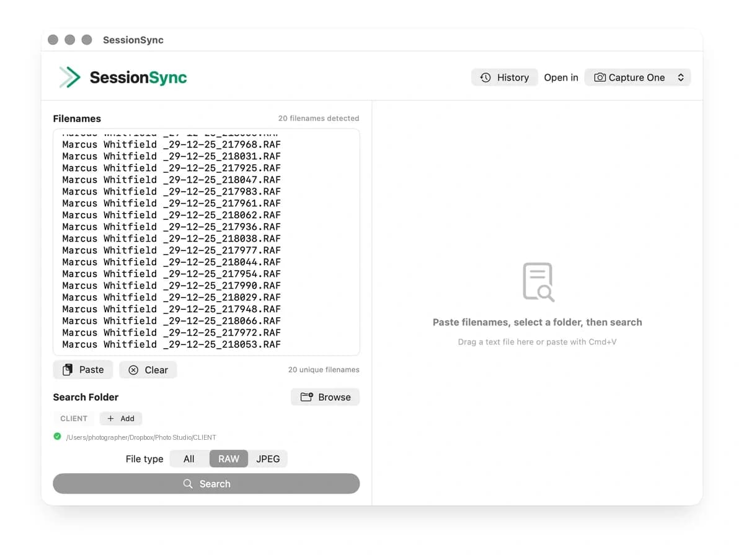Image resolution: width=744 pixels, height=560 pixels.
Task: Enable the All file type filter
Action: (188, 458)
